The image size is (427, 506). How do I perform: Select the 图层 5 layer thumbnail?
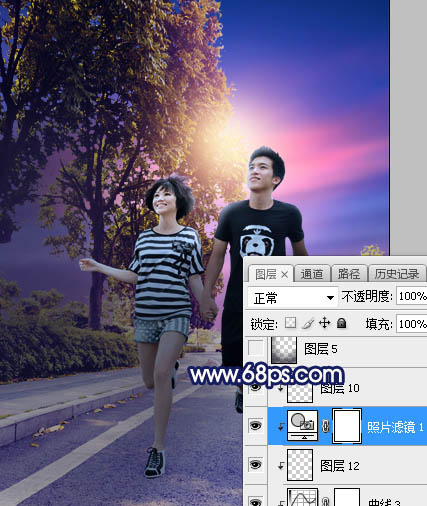(x=284, y=349)
